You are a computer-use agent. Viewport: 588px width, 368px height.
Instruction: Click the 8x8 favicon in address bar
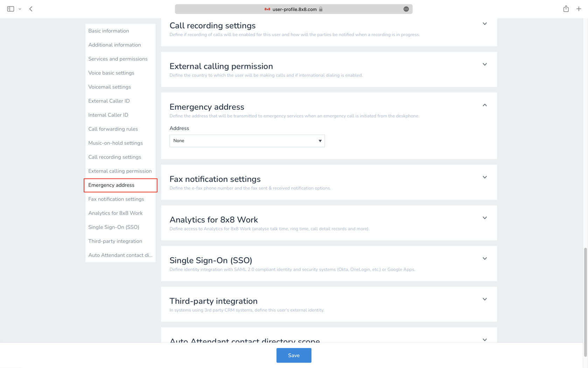pos(267,9)
